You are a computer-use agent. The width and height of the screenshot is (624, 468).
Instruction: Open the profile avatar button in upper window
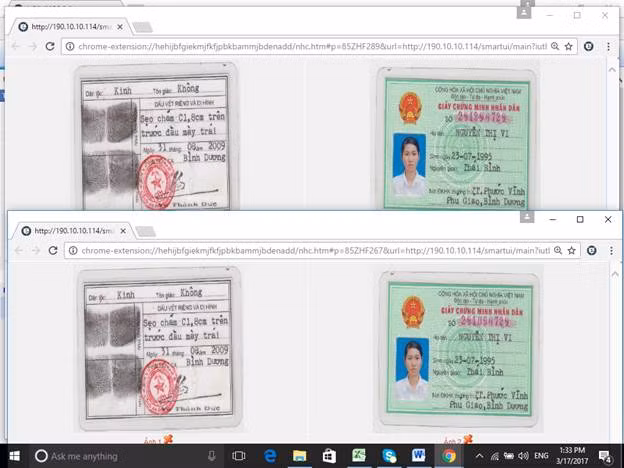pyautogui.click(x=524, y=12)
